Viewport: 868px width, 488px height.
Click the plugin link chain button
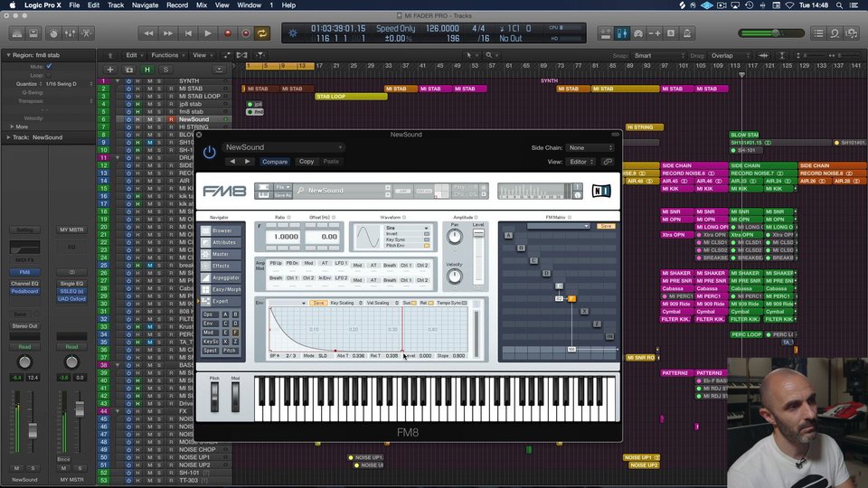click(x=608, y=162)
